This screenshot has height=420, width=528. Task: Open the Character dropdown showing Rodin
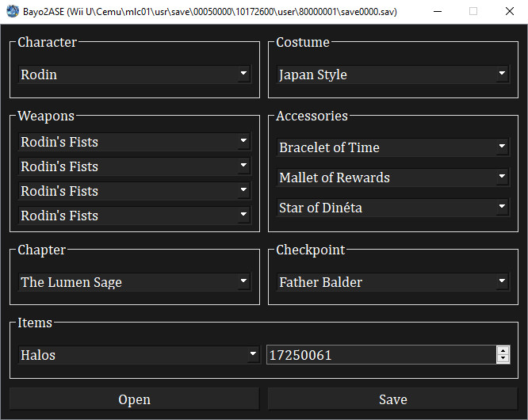coord(134,74)
